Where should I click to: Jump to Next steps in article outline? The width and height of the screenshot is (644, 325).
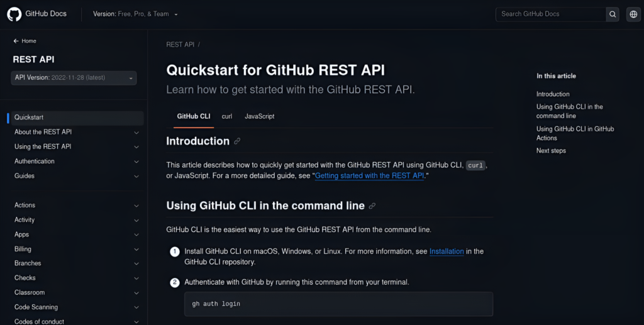click(551, 151)
